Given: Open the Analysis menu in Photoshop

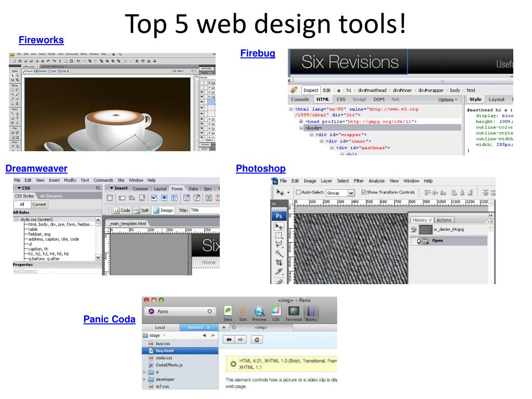Looking at the screenshot, I should tap(377, 181).
